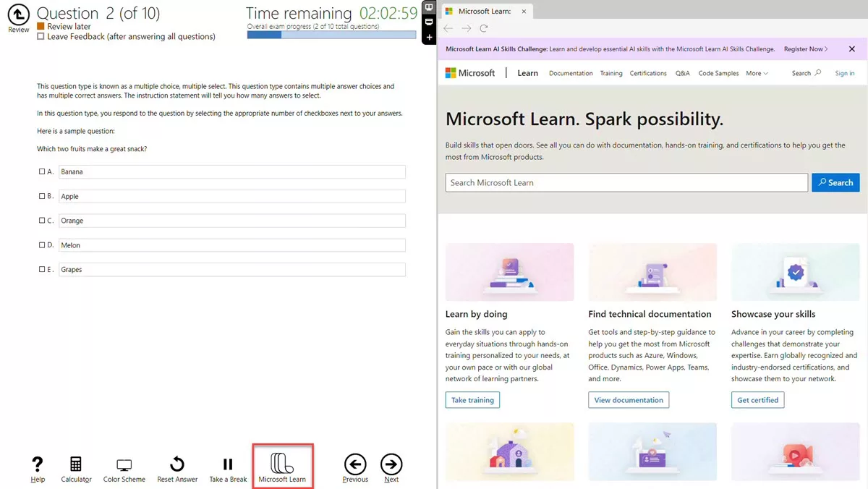Click the Sign in link
This screenshot has width=868, height=489.
845,73
